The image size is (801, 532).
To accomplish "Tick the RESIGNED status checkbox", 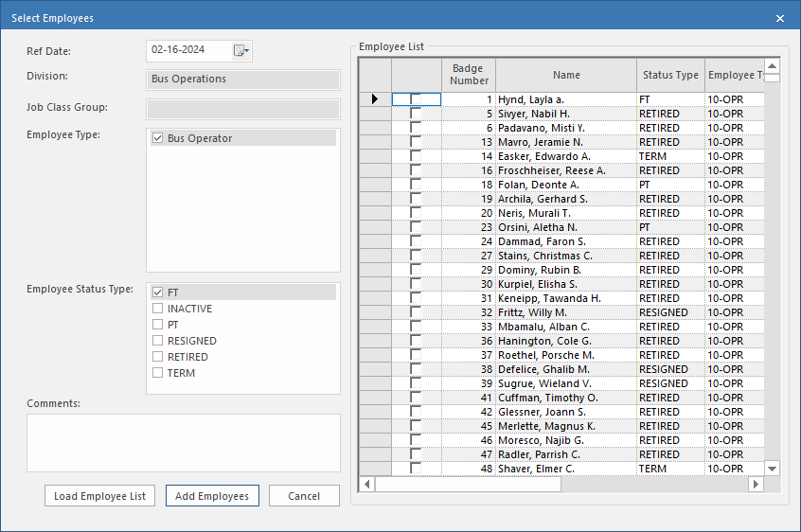I will [158, 341].
